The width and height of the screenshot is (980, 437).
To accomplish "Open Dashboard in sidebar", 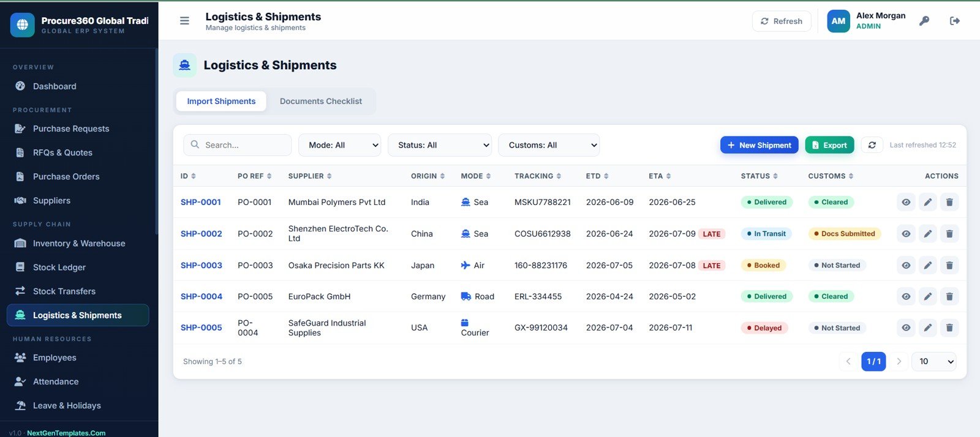I will pos(78,86).
